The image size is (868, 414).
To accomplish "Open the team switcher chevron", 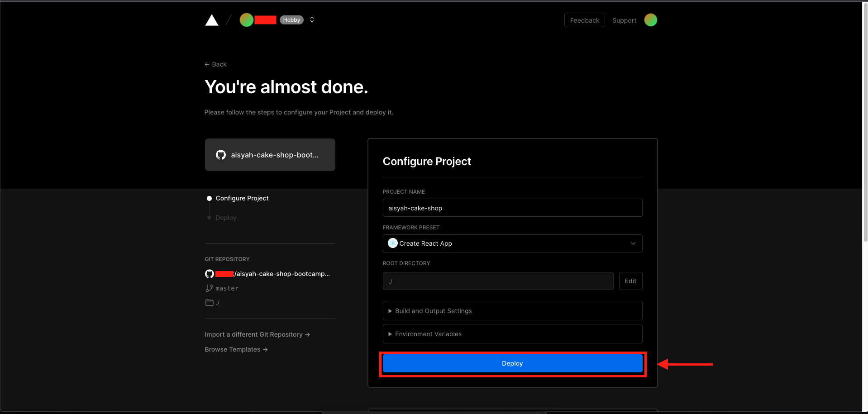I will (x=312, y=20).
